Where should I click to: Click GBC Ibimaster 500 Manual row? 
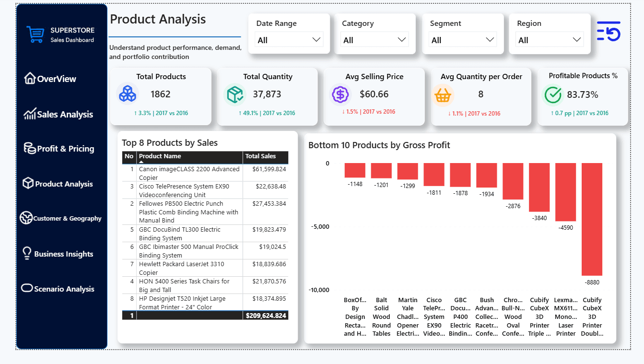tap(205, 251)
